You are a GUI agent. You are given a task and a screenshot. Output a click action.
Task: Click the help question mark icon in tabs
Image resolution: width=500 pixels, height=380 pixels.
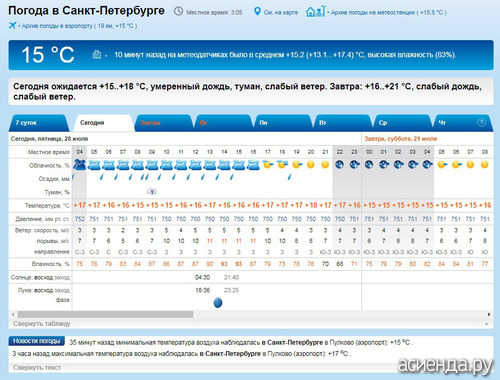point(481,123)
